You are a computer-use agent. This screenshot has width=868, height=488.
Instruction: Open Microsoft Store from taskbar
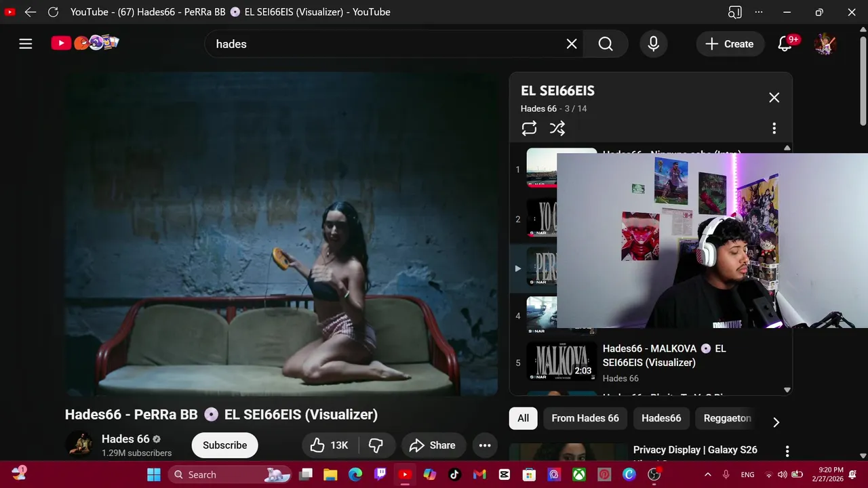click(529, 474)
